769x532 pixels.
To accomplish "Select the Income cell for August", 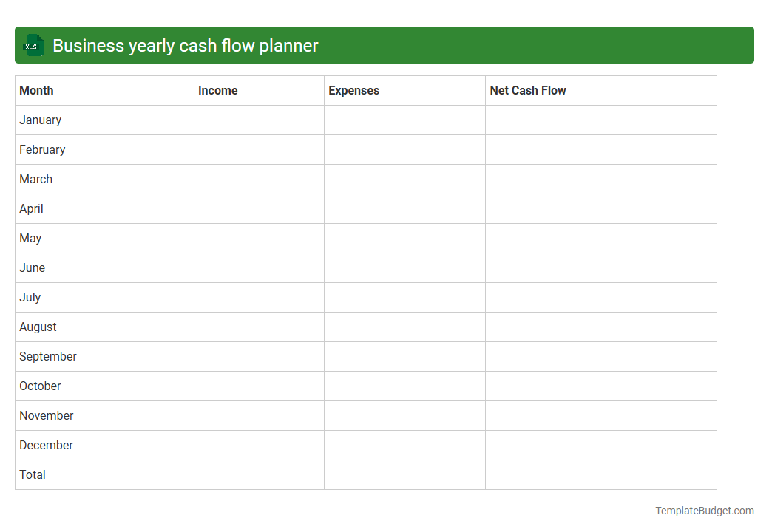I will 258,327.
